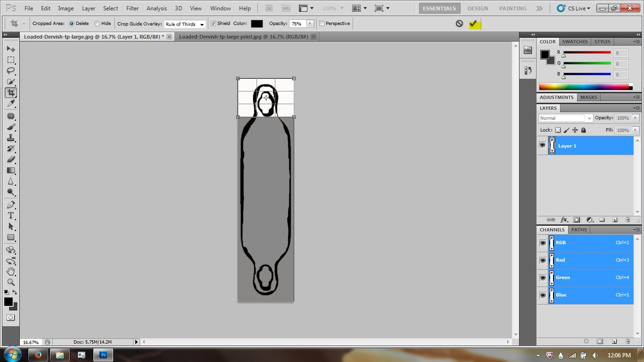Hide the Blue channel visibility
This screenshot has width=644, height=362.
tap(543, 295)
